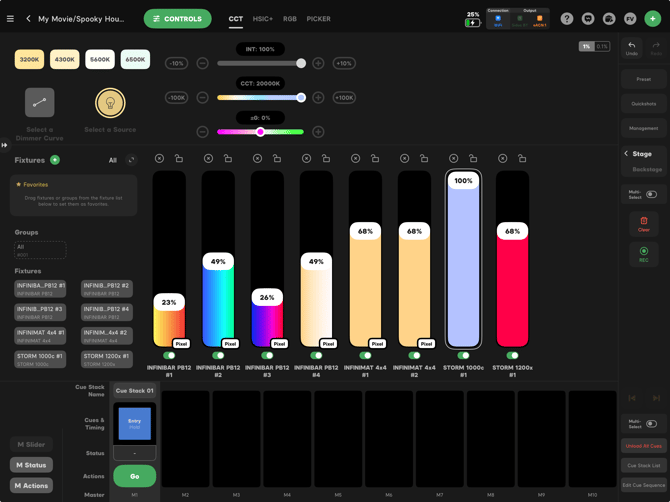Image resolution: width=670 pixels, height=502 pixels.
Task: Toggle the lock for STORM 1200x #1
Action: click(x=522, y=159)
